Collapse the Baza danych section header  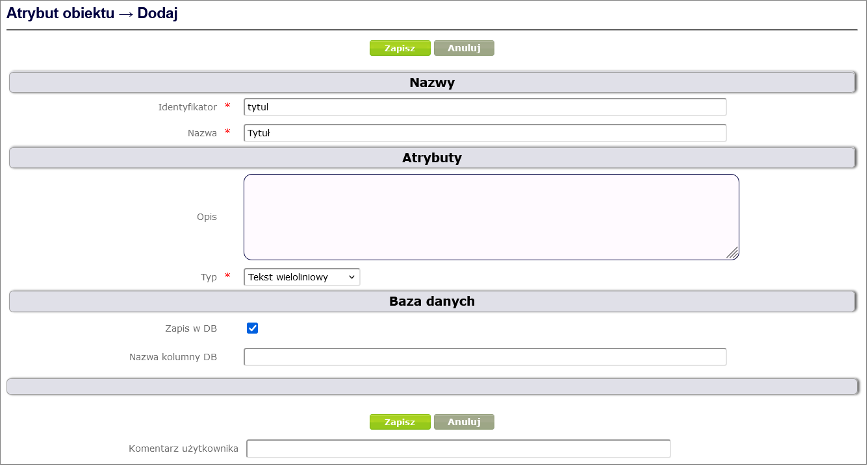(x=431, y=301)
